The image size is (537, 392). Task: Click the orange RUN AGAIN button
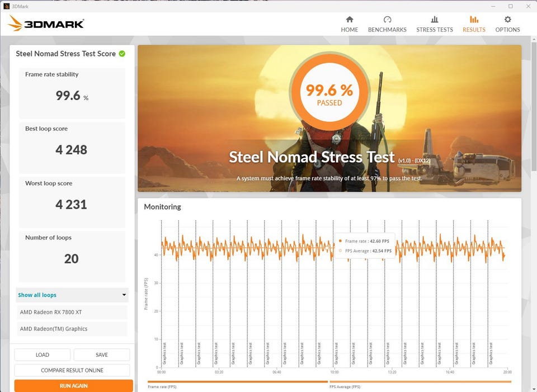(74, 385)
